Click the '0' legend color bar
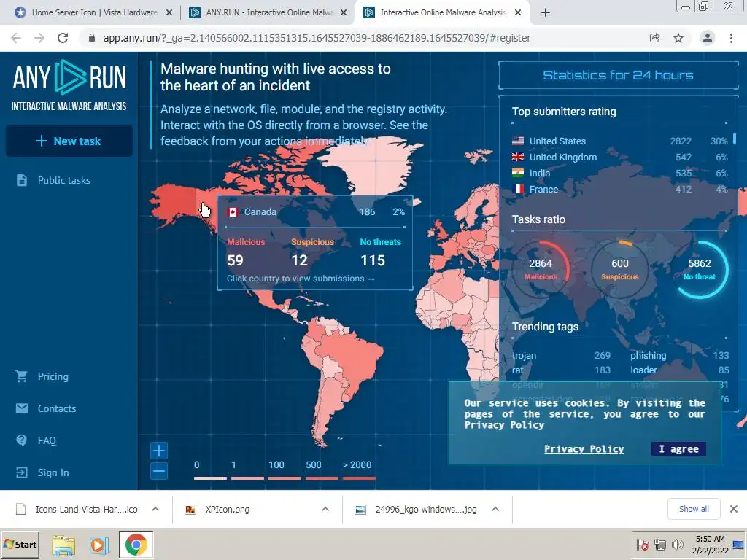 coord(210,478)
